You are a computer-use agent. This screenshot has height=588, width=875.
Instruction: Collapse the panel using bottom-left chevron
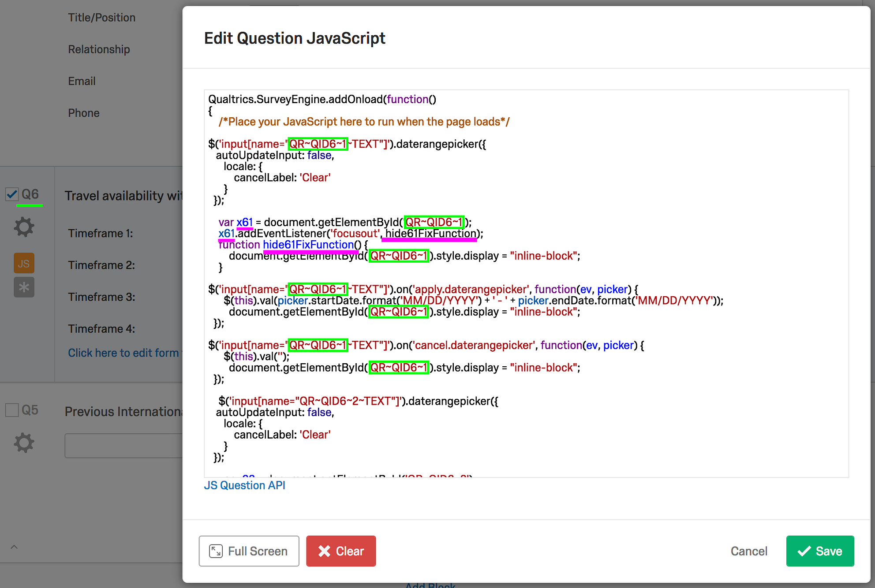[x=14, y=547]
